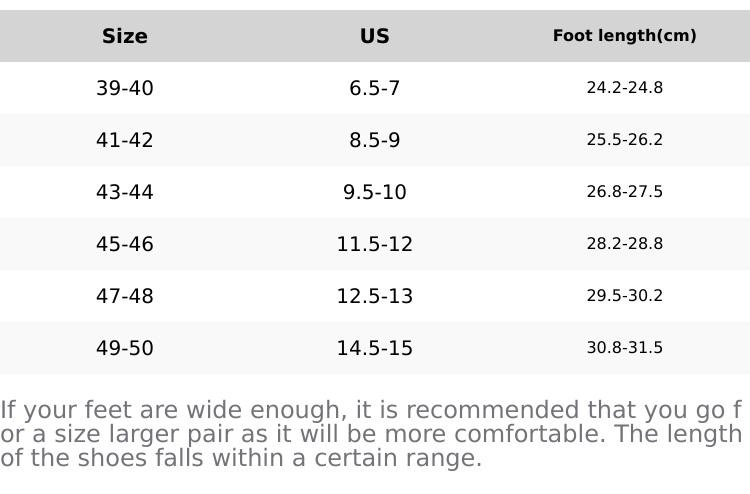Click the 25.5-26.2 foot length value
The height and width of the screenshot is (494, 750).
click(x=624, y=140)
